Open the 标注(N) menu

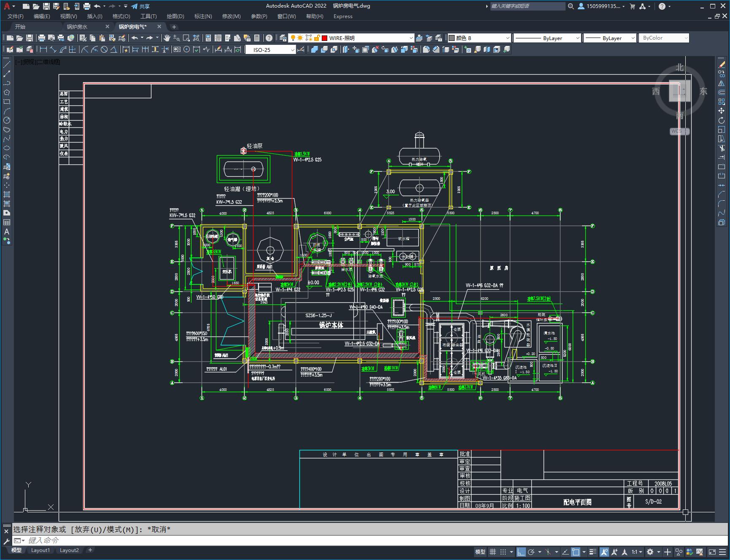coord(203,16)
